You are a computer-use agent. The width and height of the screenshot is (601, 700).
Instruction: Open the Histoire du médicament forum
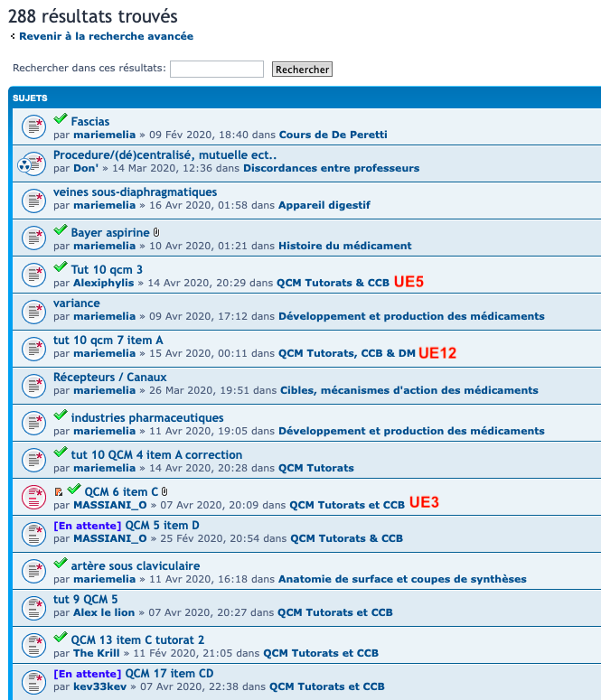pyautogui.click(x=344, y=246)
